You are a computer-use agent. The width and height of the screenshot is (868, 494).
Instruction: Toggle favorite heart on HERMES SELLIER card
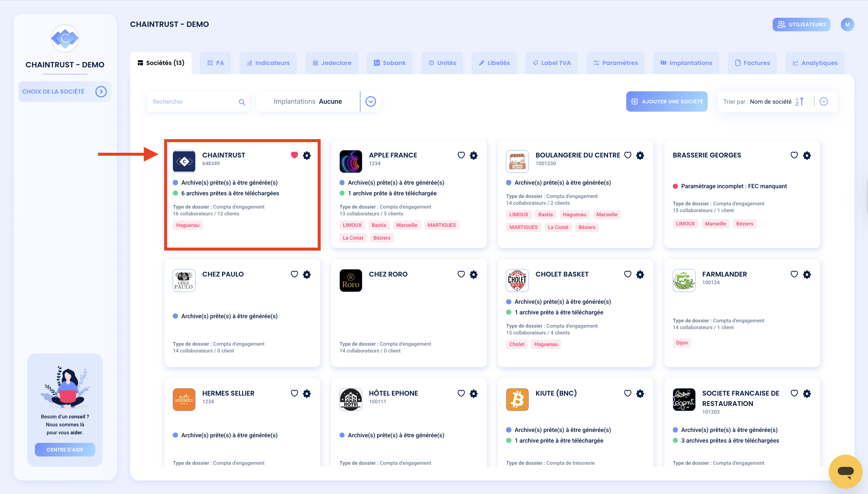294,393
